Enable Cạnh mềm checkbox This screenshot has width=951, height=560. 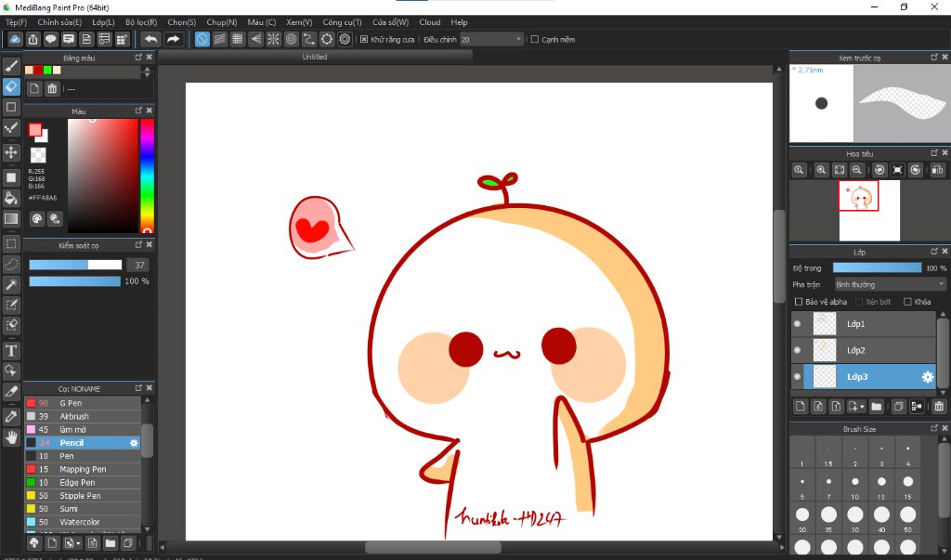(x=534, y=39)
